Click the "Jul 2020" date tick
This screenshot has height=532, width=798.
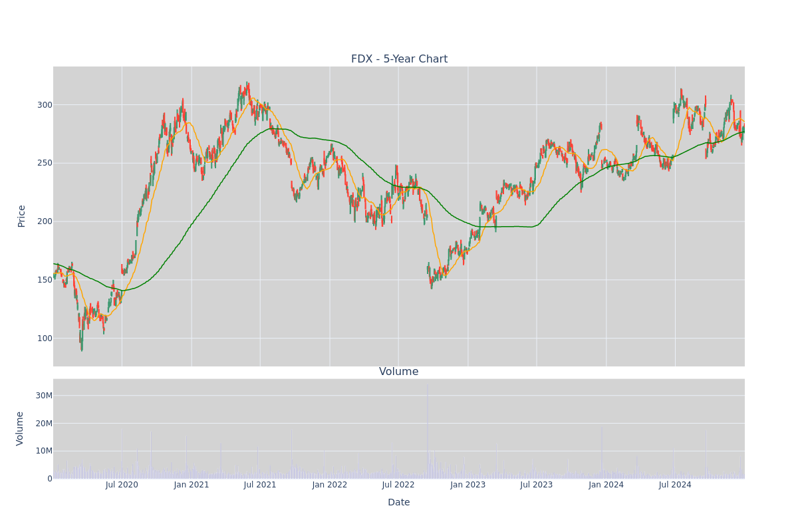tap(122, 485)
